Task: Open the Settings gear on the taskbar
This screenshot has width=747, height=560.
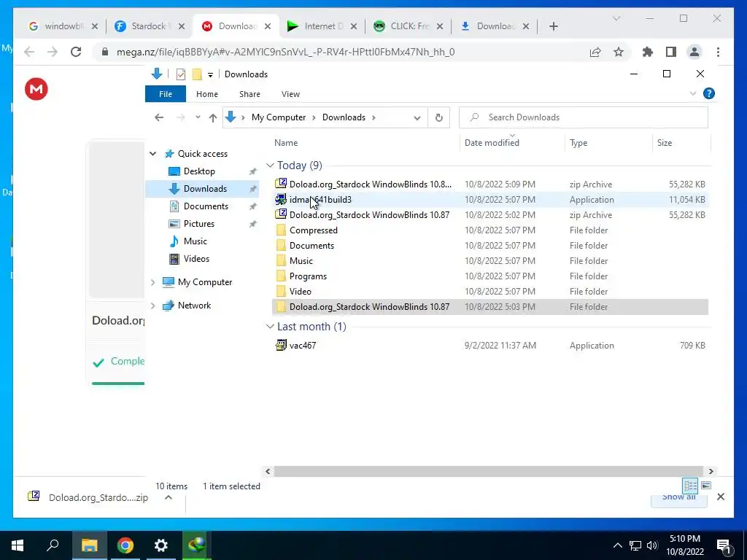Action: tap(161, 545)
